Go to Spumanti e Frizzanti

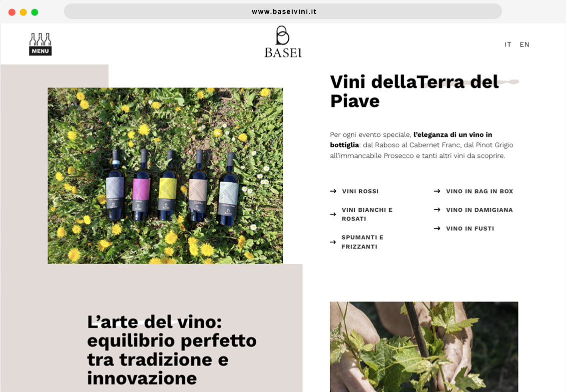[362, 242]
